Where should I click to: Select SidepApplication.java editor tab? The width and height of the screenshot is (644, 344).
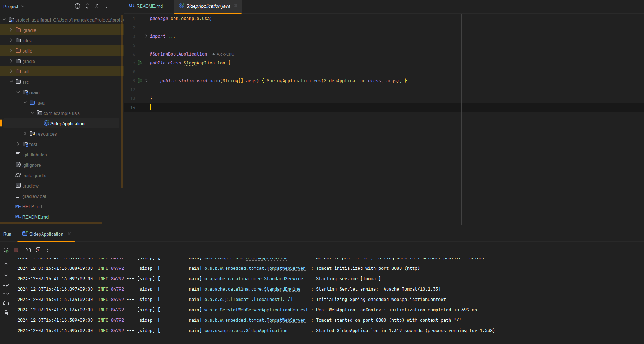(208, 6)
